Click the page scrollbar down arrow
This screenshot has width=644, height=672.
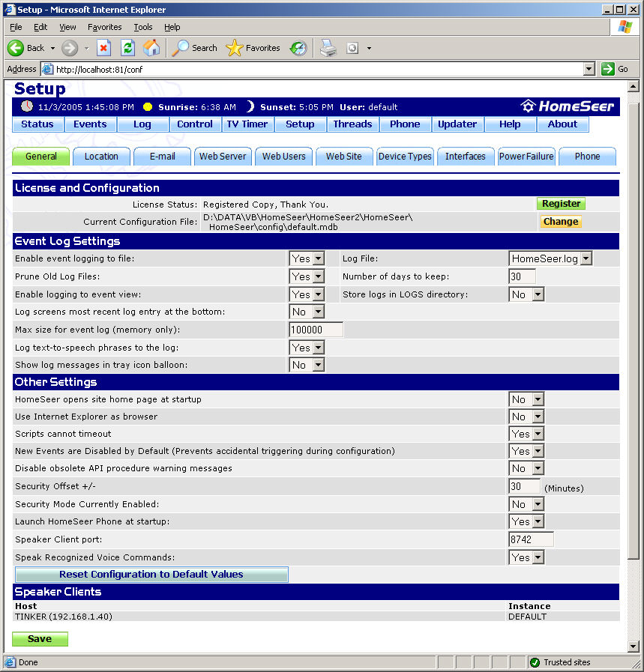point(633,646)
